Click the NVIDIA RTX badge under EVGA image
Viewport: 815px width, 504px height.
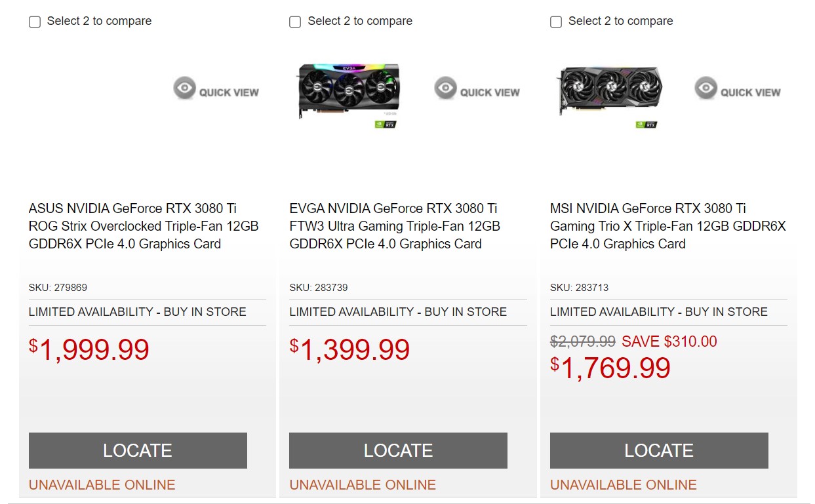coord(385,124)
